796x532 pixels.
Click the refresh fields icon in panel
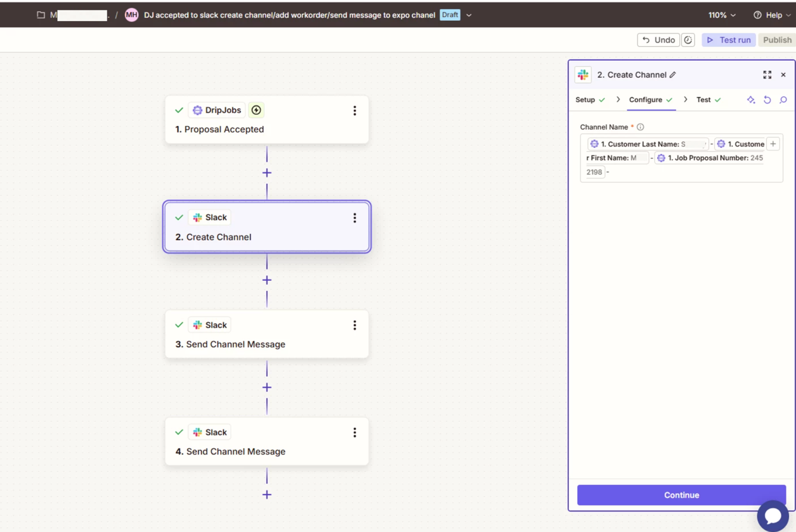coord(767,100)
